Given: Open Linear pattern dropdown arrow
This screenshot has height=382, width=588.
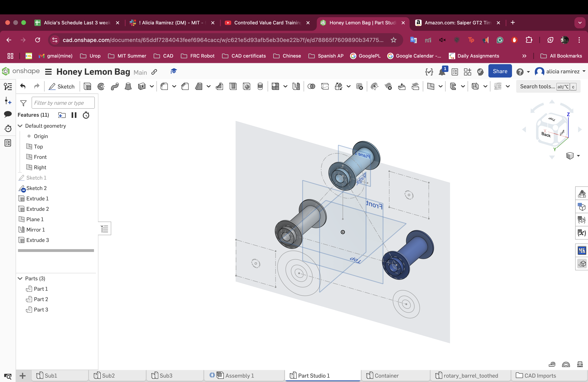Looking at the screenshot, I should tap(285, 86).
